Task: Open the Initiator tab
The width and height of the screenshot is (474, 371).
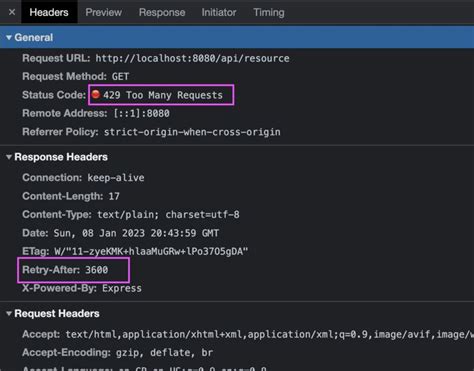Action: coord(219,12)
